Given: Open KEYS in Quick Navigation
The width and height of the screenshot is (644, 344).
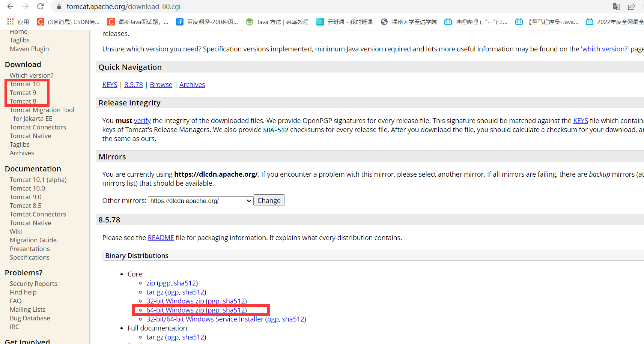Looking at the screenshot, I should tap(110, 85).
